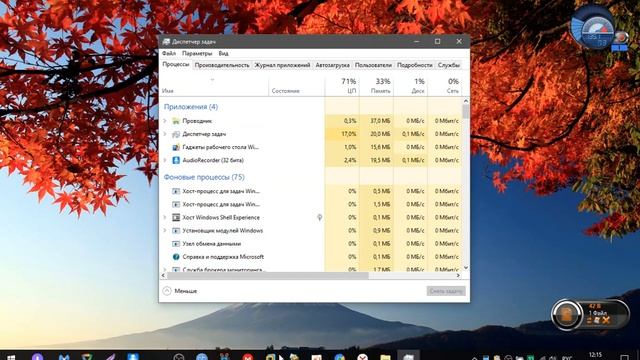
Task: Click the 2,4% CPU cell
Action: click(342, 160)
